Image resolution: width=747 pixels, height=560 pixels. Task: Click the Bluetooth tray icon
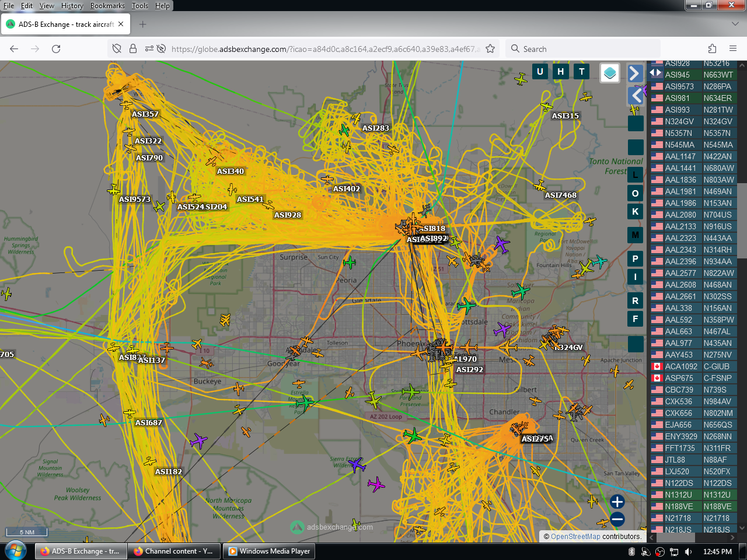click(x=631, y=551)
